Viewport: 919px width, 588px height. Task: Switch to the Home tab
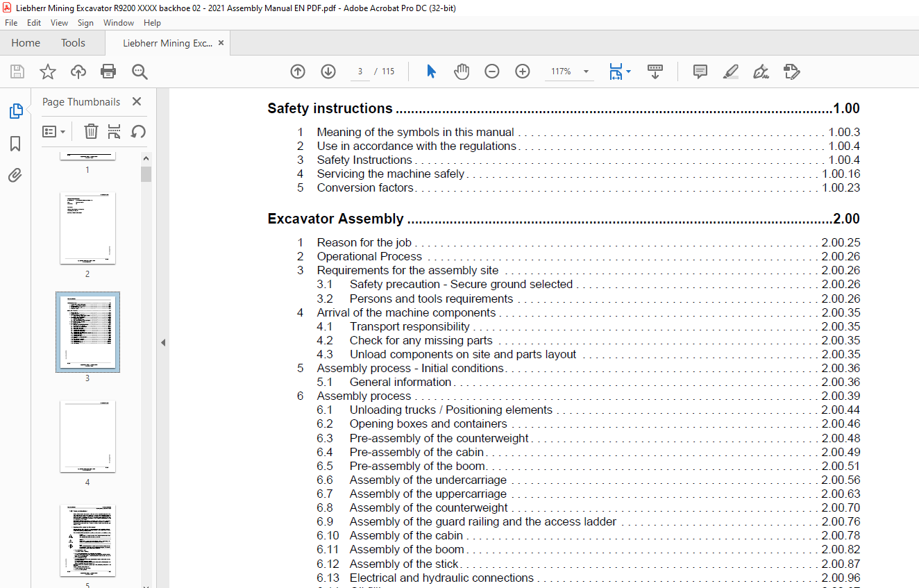pos(26,43)
